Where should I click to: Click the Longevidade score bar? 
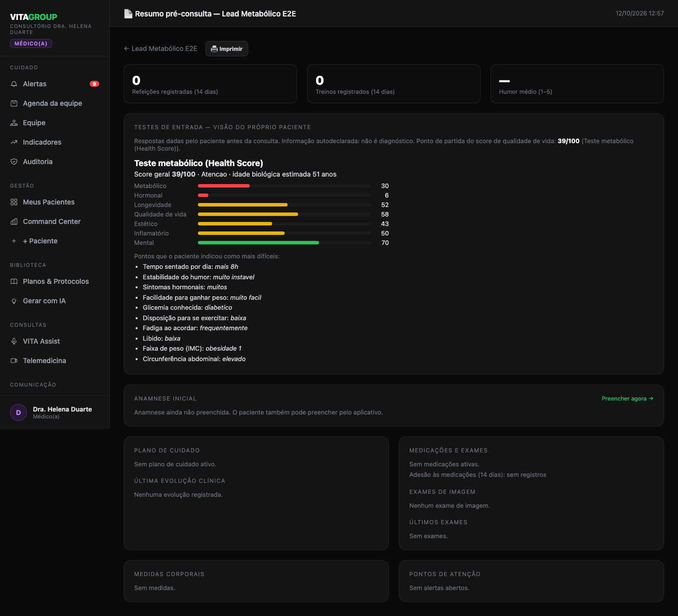(284, 205)
